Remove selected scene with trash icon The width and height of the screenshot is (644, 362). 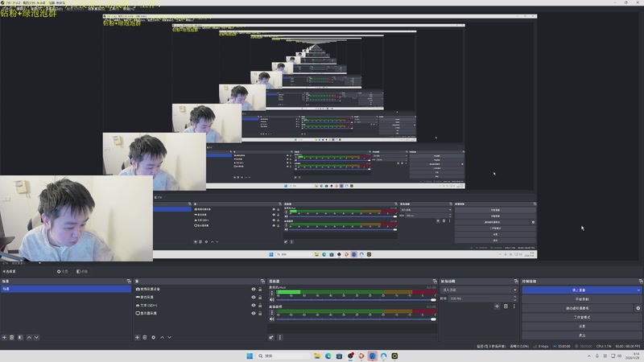point(12,337)
